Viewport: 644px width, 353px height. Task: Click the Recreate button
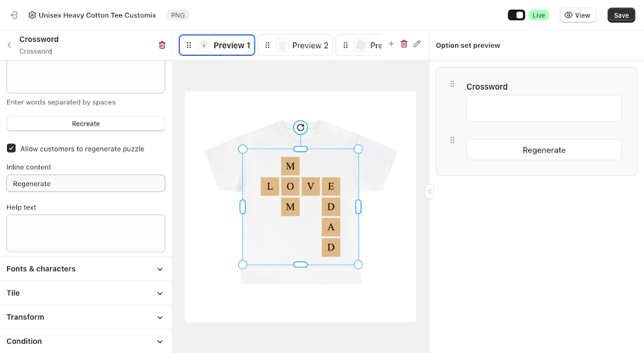86,124
